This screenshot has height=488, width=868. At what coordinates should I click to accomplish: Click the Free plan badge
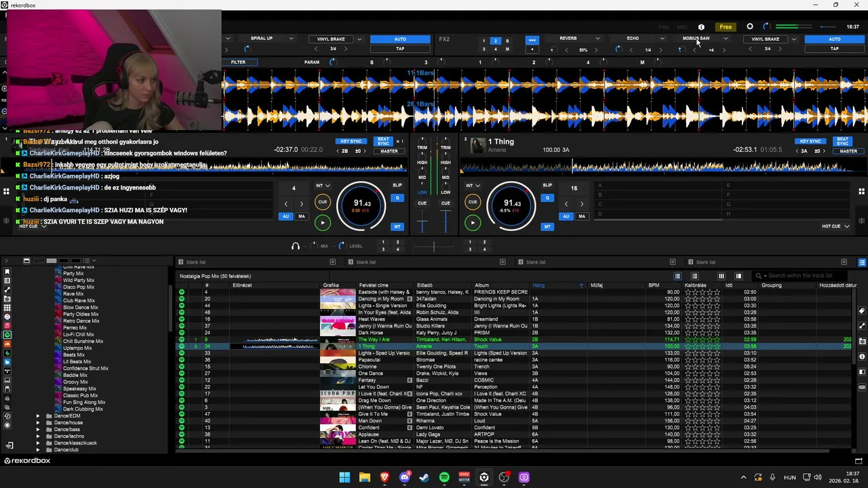[726, 27]
